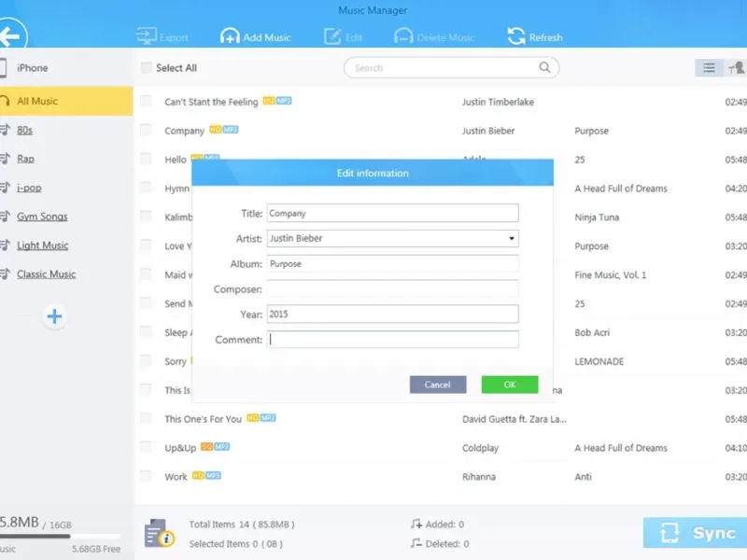Viewport: 747px width, 560px height.
Task: Click the Light Music playlist icon
Action: tap(5, 245)
